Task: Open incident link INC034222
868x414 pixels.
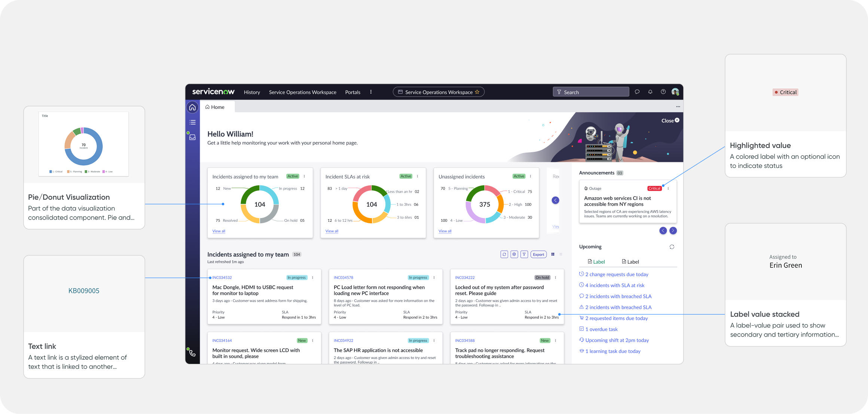Action: [x=465, y=278]
